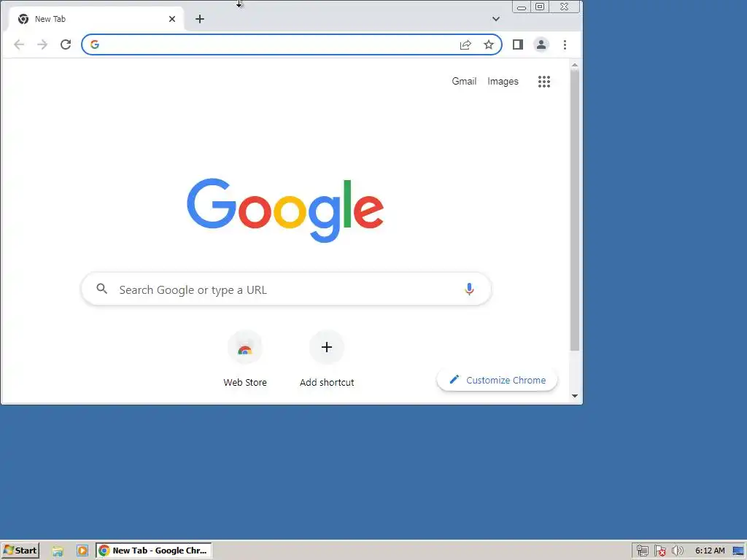The height and width of the screenshot is (560, 747).
Task: Click the network tray icon
Action: click(x=642, y=551)
